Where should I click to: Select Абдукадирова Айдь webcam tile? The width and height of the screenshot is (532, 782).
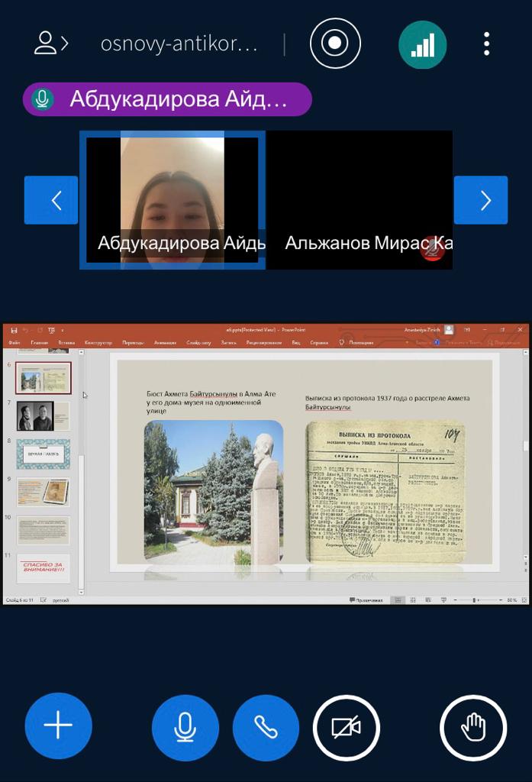click(172, 200)
